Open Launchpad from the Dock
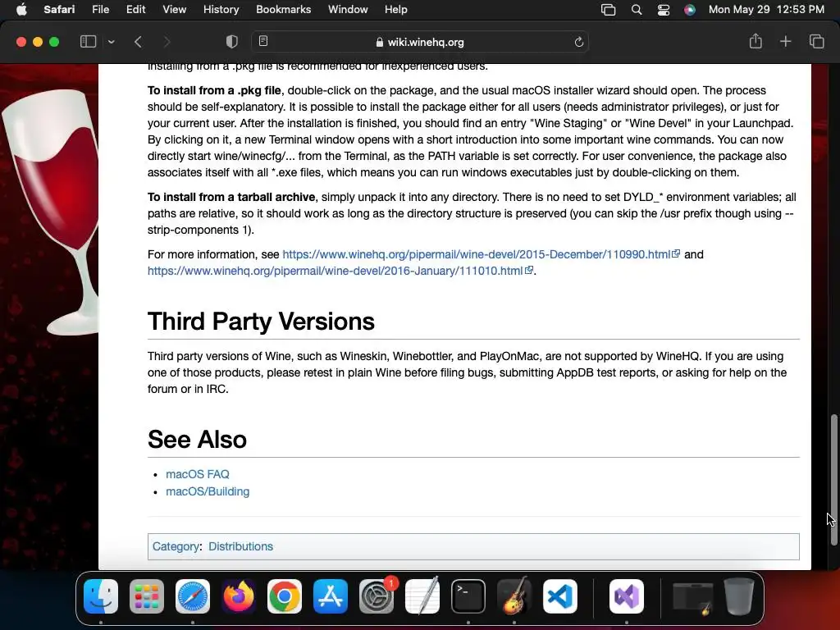The height and width of the screenshot is (630, 840). point(147,596)
